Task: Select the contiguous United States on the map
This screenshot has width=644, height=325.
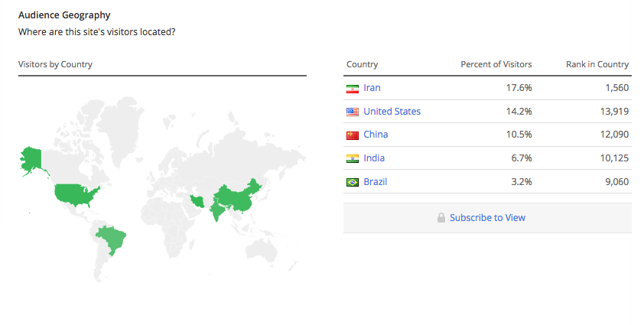Action: coord(76,194)
